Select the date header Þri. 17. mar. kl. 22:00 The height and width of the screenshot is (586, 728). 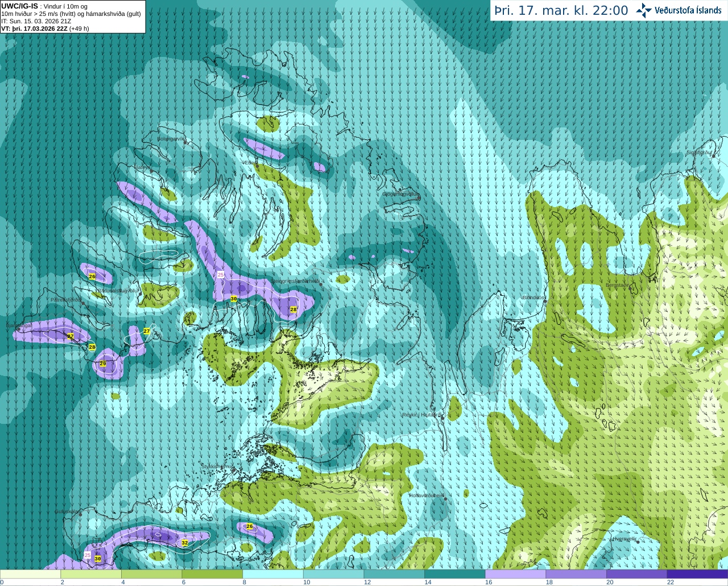click(x=561, y=11)
